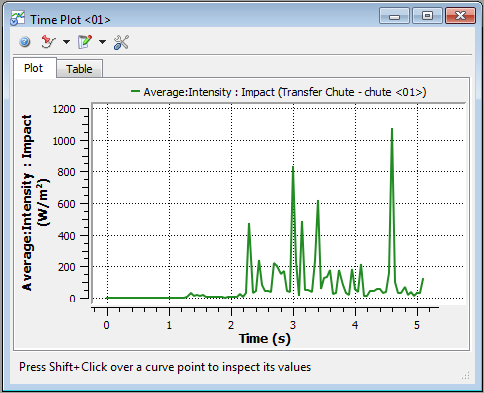Click the Time (s) axis label

pos(265,339)
